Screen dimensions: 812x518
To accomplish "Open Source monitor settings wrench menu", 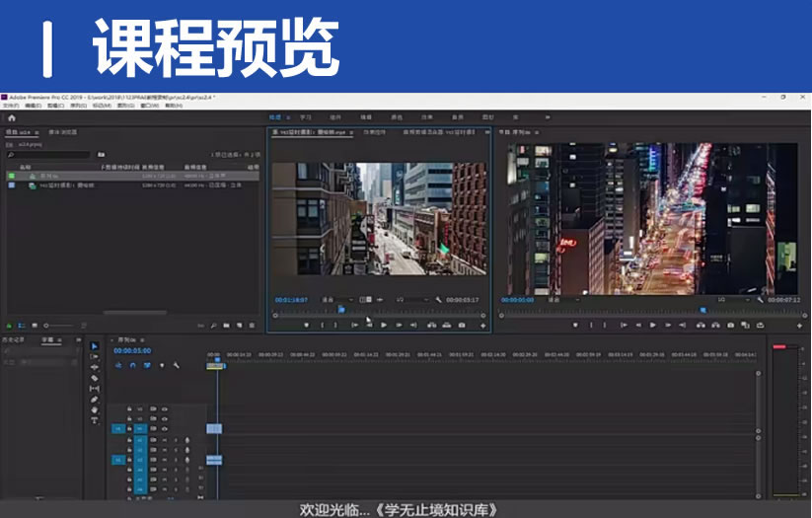I will pyautogui.click(x=439, y=300).
